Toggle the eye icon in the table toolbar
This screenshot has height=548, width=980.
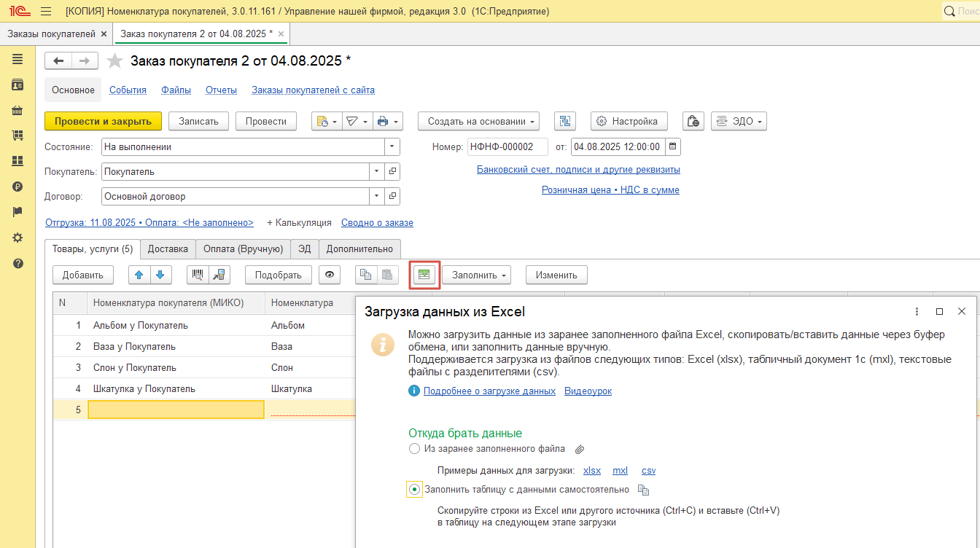click(x=330, y=275)
